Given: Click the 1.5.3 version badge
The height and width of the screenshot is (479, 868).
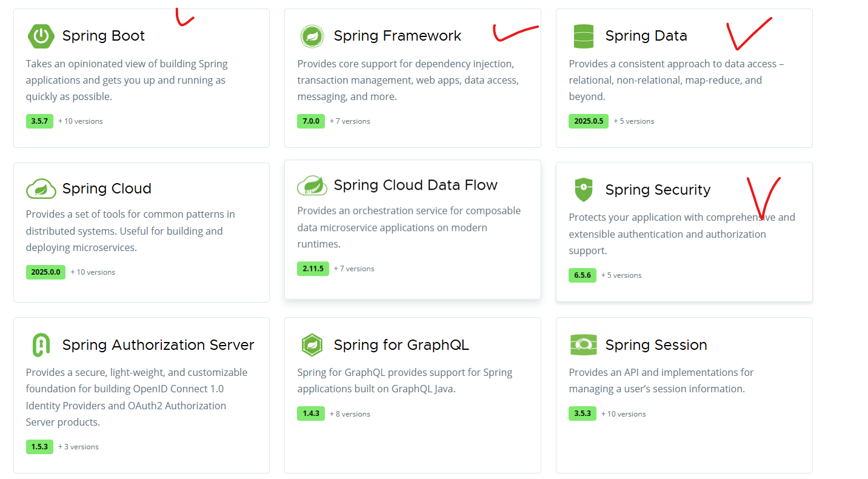Looking at the screenshot, I should click(39, 447).
